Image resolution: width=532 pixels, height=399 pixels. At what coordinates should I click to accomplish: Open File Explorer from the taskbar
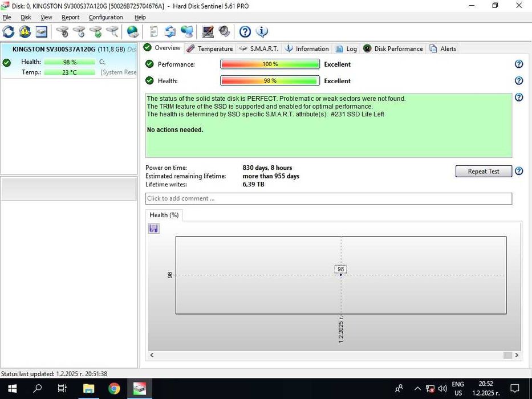(88, 389)
